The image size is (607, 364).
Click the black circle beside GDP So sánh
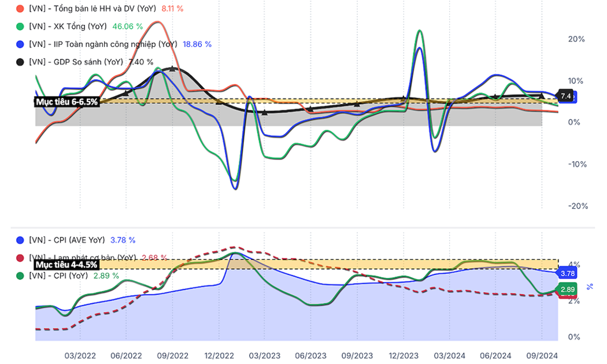(x=20, y=62)
